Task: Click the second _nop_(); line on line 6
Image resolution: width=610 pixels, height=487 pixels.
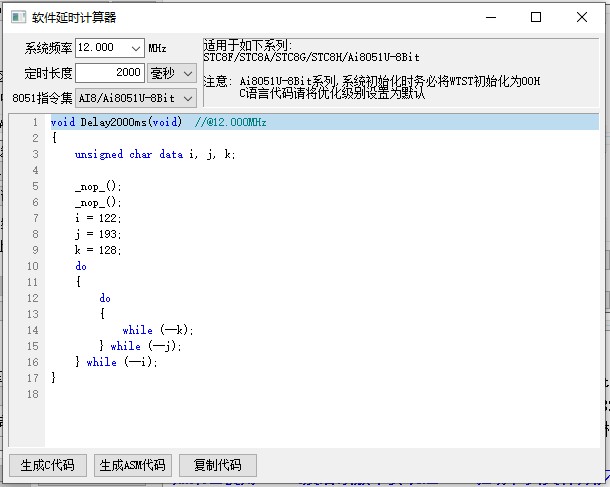Action: 98,203
